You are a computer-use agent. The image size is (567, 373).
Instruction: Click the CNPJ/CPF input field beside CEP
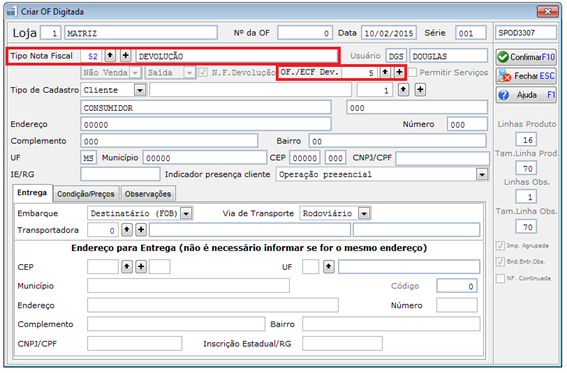click(x=443, y=158)
